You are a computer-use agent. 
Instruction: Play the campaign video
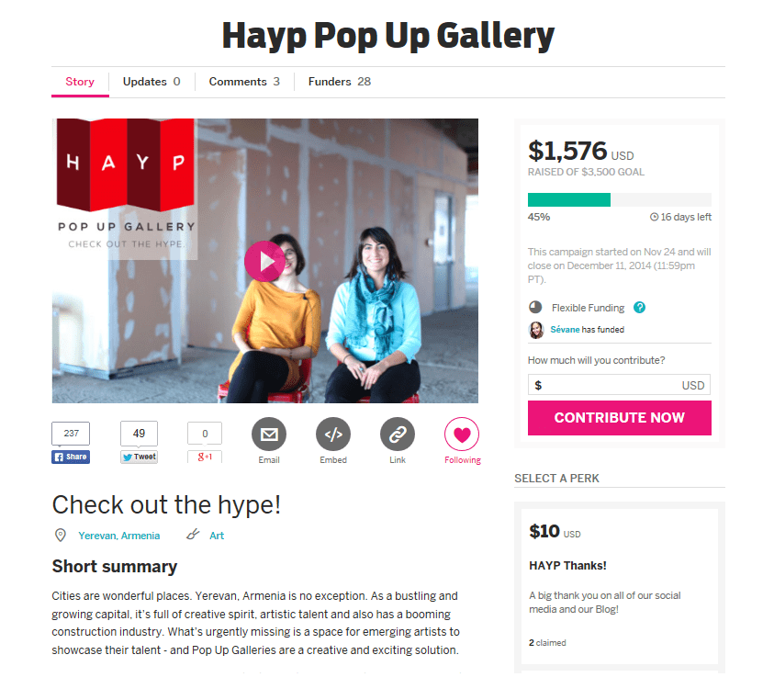coord(264,261)
